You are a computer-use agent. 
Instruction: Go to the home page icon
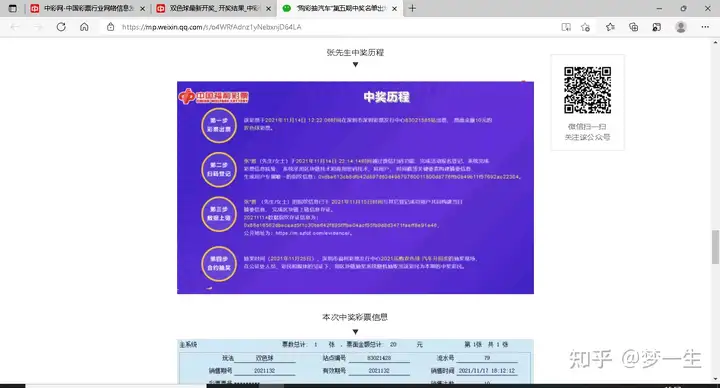coord(84,27)
